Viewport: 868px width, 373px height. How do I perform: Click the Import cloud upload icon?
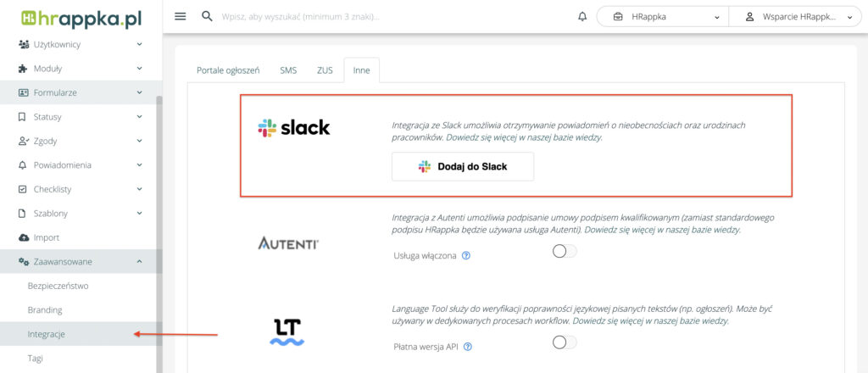coord(23,237)
